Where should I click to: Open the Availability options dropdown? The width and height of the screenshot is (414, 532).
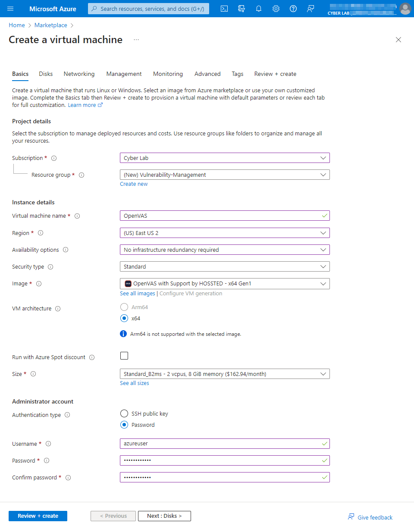click(x=225, y=250)
